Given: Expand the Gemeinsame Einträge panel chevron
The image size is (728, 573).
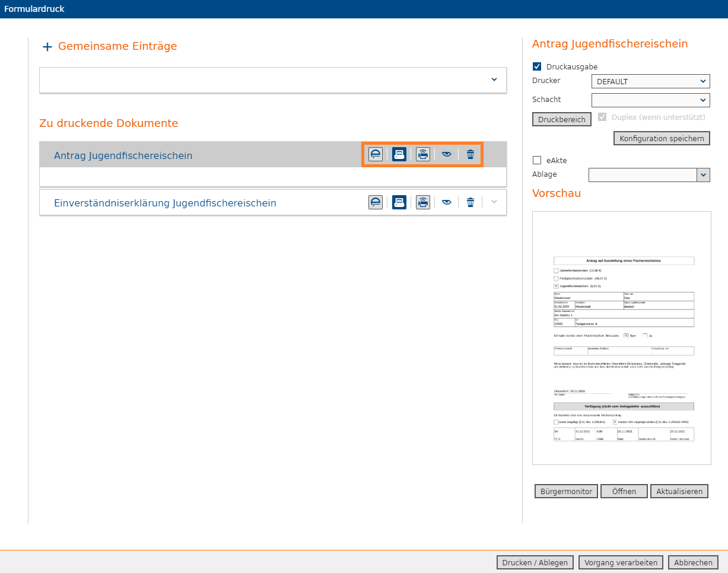Looking at the screenshot, I should [494, 79].
